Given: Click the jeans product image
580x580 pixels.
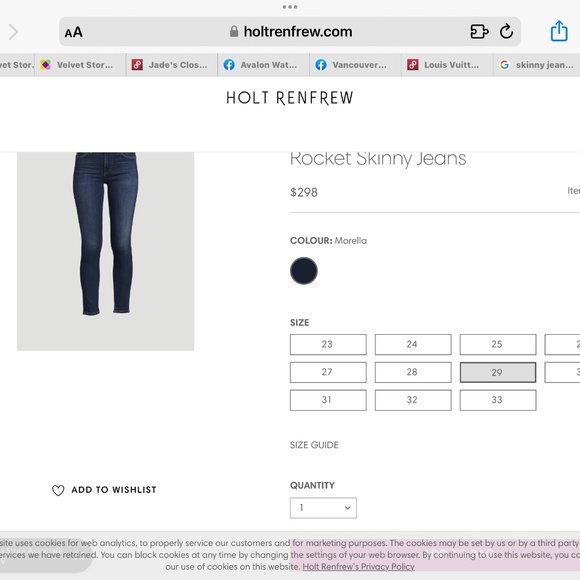Looking at the screenshot, I should tap(105, 251).
